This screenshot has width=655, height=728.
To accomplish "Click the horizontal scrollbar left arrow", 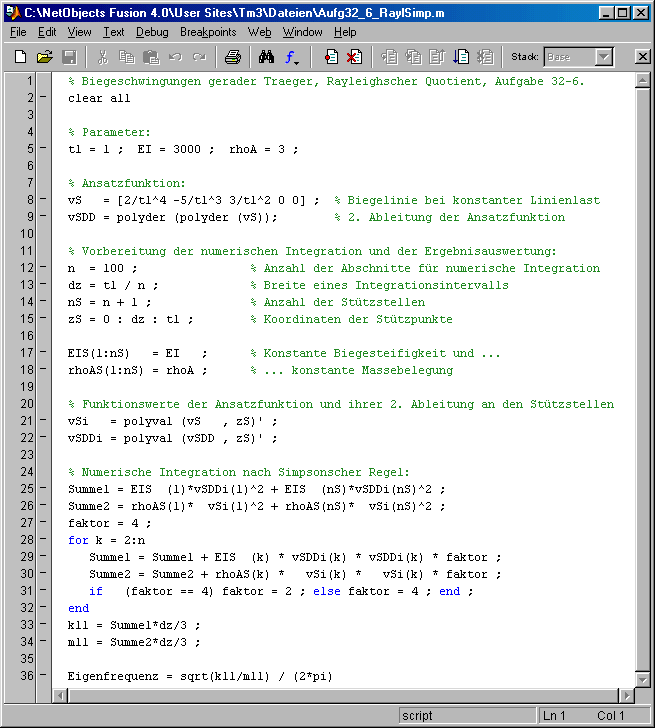I will point(60,696).
